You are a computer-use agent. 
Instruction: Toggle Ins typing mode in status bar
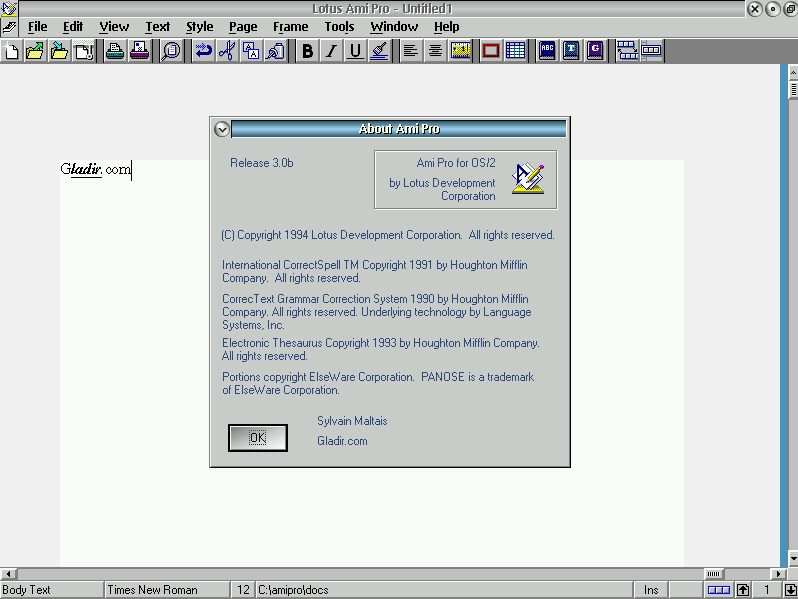652,590
